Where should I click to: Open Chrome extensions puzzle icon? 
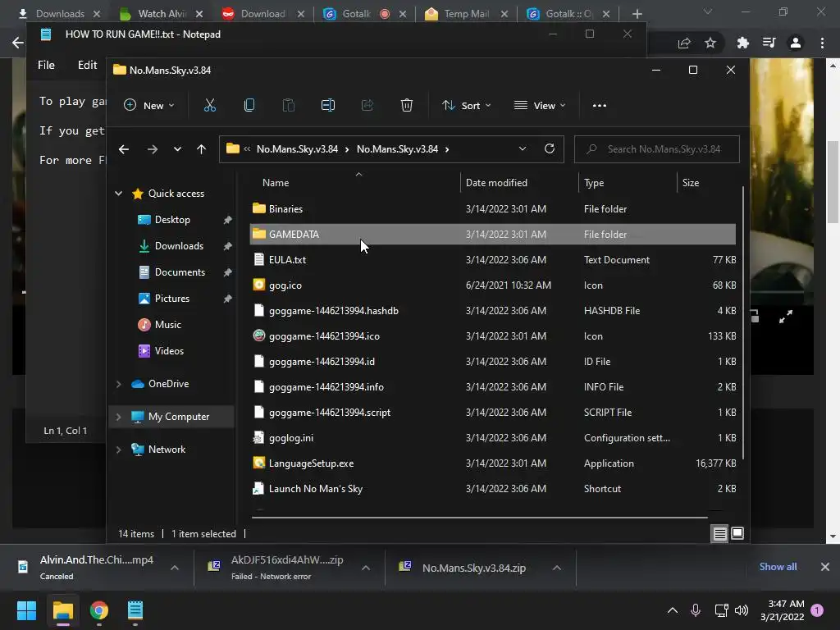(742, 43)
